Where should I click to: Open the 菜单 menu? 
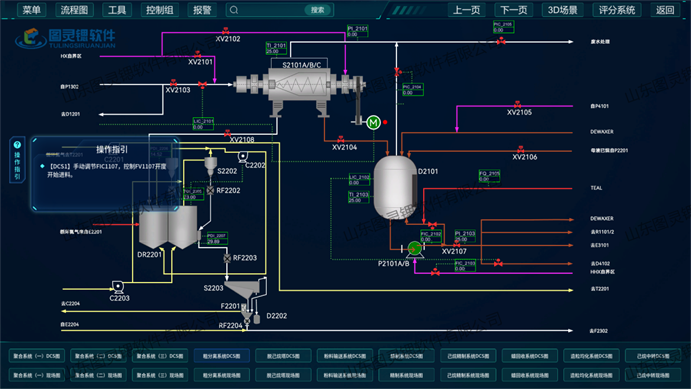[32, 10]
